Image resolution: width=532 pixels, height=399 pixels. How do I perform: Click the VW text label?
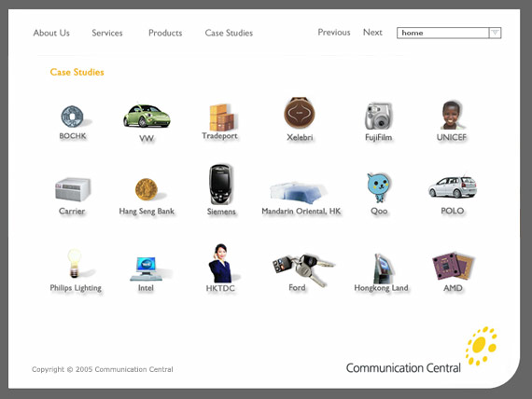tap(147, 138)
